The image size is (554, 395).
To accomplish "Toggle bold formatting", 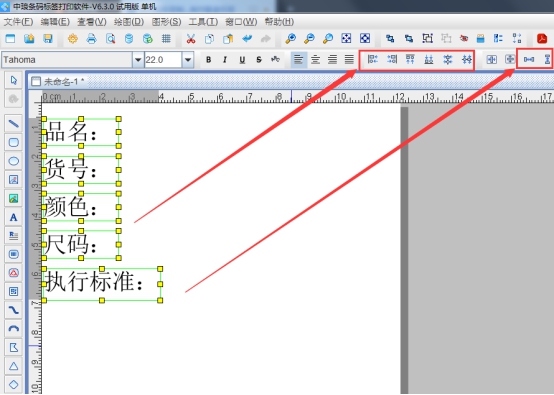I will click(x=208, y=60).
